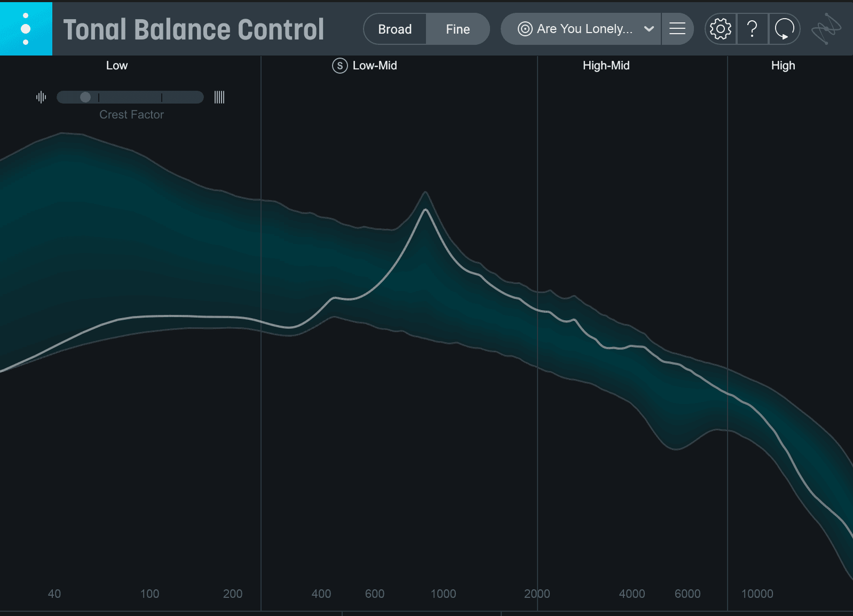Click the High-Mid band label

tap(606, 66)
